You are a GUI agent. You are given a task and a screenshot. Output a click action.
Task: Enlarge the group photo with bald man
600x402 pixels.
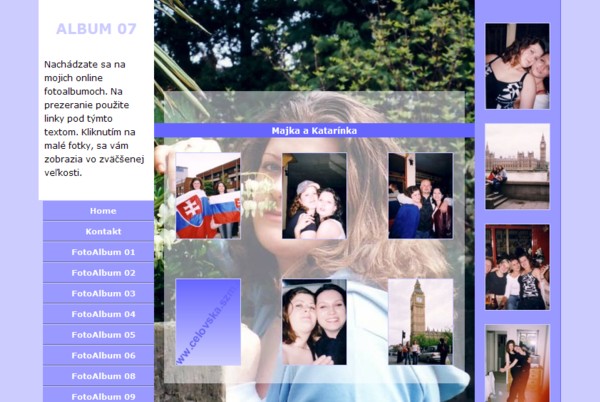point(421,196)
